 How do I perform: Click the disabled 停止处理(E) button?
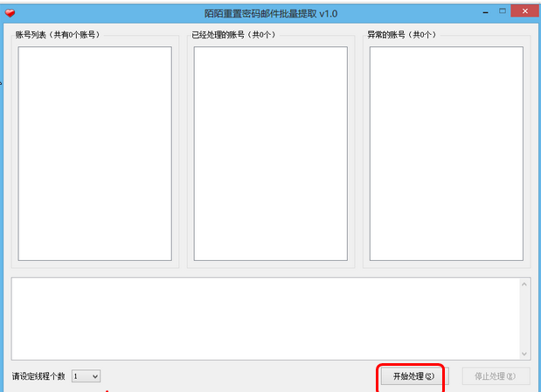click(x=496, y=376)
